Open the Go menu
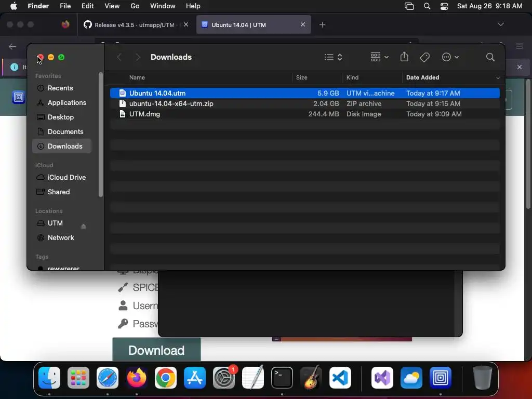 (135, 6)
